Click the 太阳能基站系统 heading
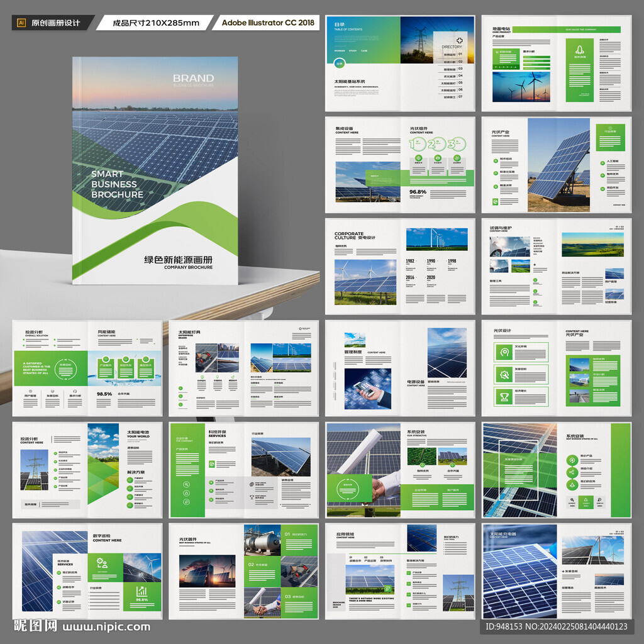The image size is (644, 644). click(349, 81)
